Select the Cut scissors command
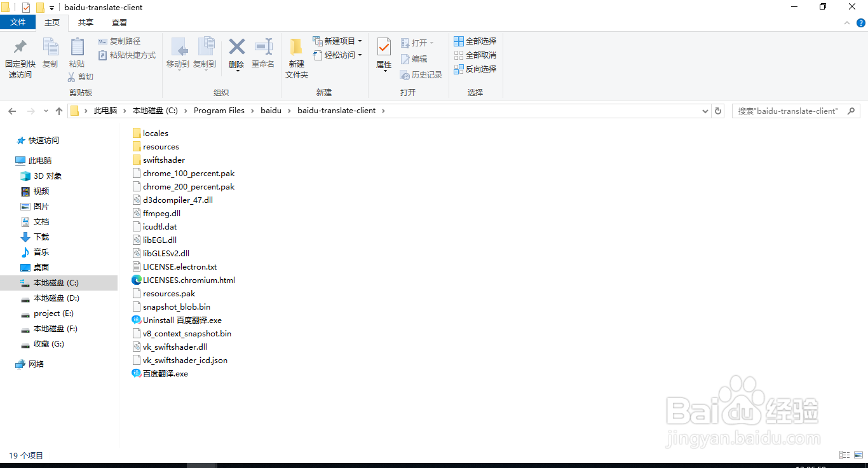868x468 pixels. (x=81, y=77)
